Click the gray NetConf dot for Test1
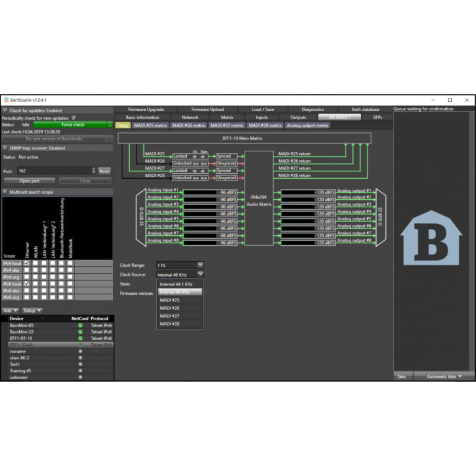 [x=80, y=364]
